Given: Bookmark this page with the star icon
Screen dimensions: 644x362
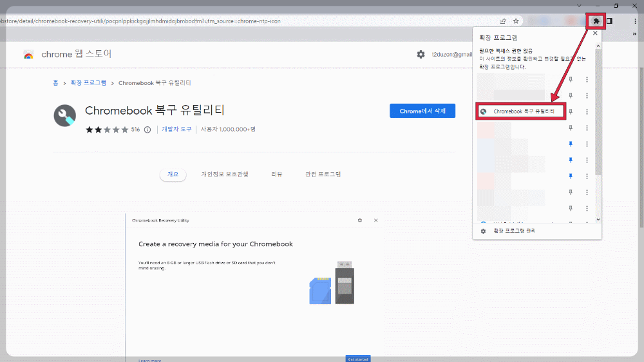Looking at the screenshot, I should (x=516, y=21).
